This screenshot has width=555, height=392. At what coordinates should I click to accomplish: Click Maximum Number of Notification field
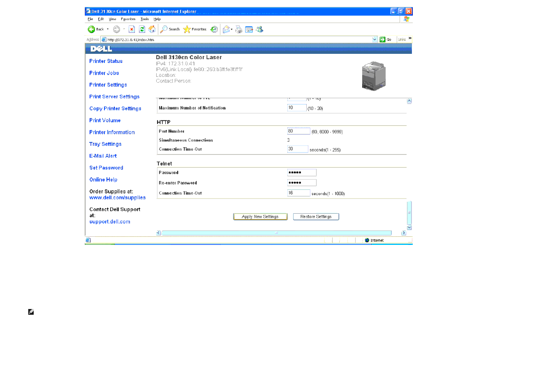pyautogui.click(x=297, y=108)
